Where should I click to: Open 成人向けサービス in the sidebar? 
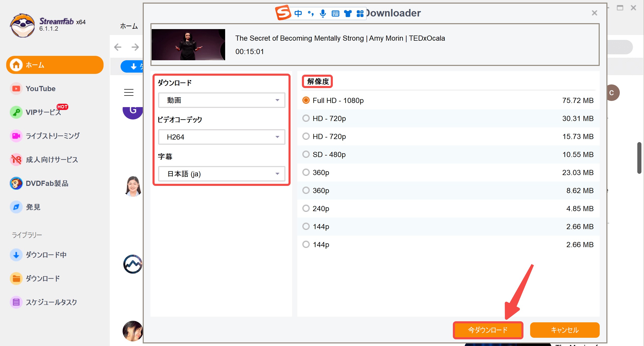44,160
